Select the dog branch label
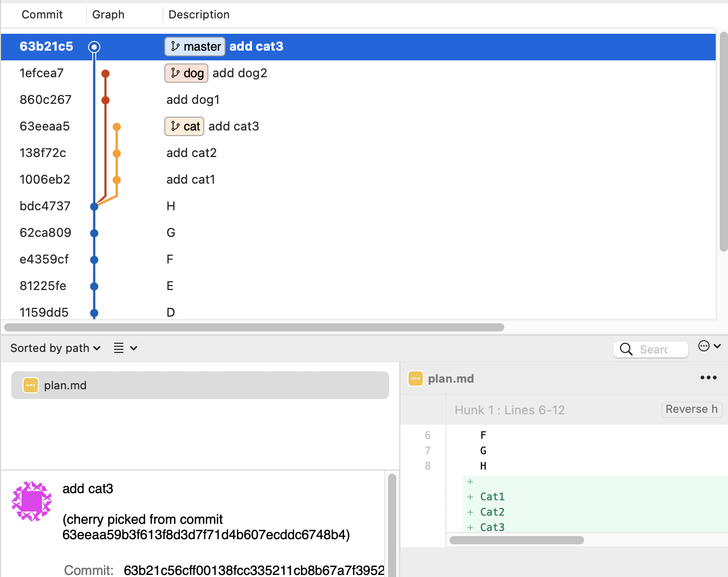Image resolution: width=728 pixels, height=577 pixels. [186, 73]
